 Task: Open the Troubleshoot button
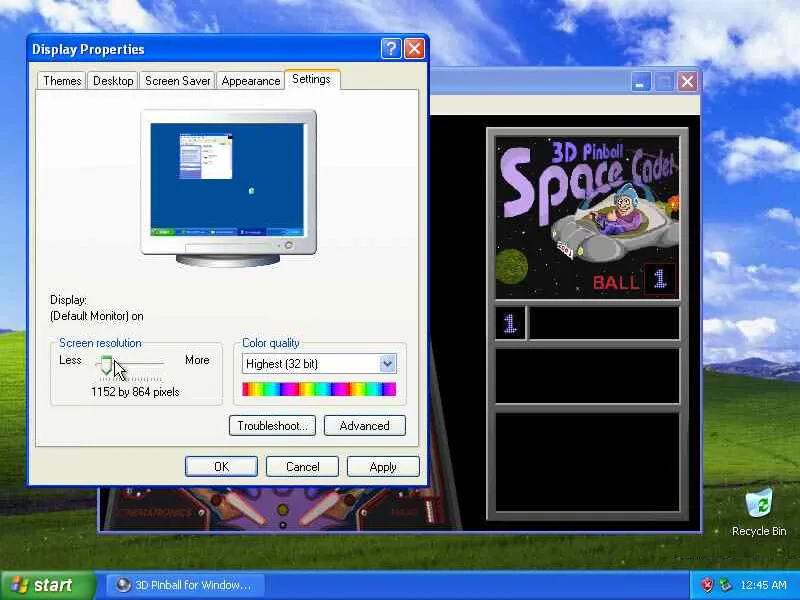click(272, 426)
